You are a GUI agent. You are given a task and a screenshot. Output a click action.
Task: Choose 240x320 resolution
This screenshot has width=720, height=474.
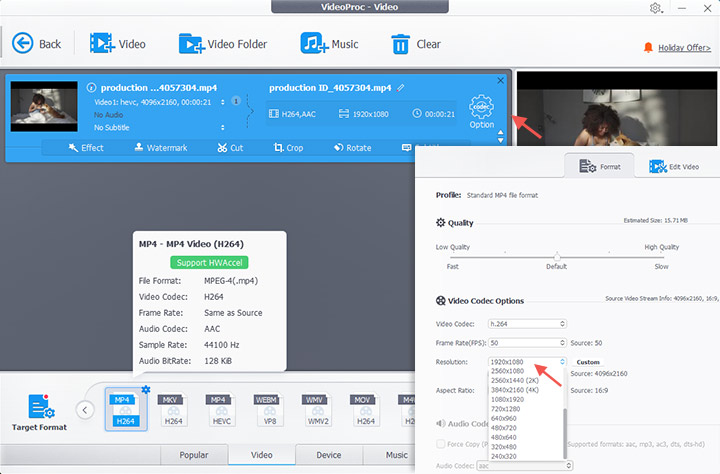point(504,456)
